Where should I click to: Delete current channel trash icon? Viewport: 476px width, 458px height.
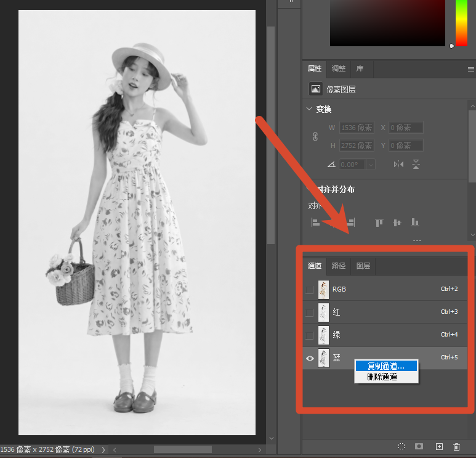pos(456,446)
